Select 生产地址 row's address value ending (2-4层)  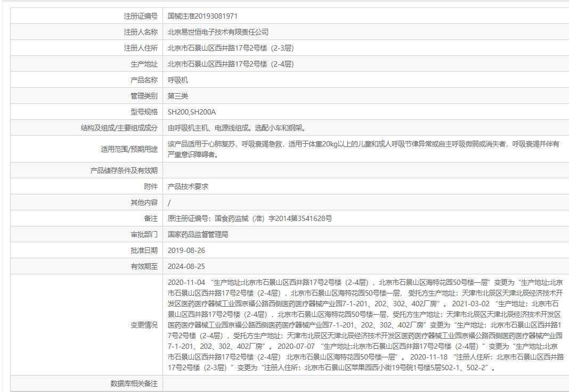231,64
